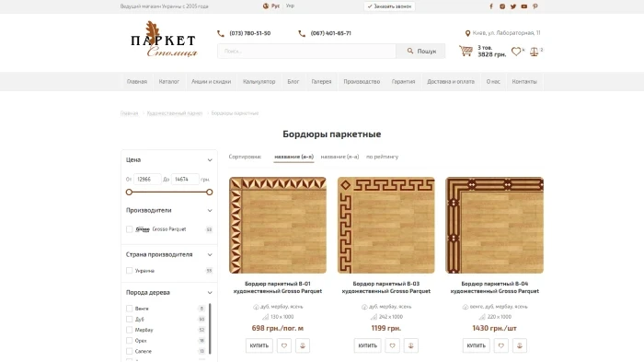Switch language to Рус
The height and width of the screenshot is (362, 644).
[276, 6]
